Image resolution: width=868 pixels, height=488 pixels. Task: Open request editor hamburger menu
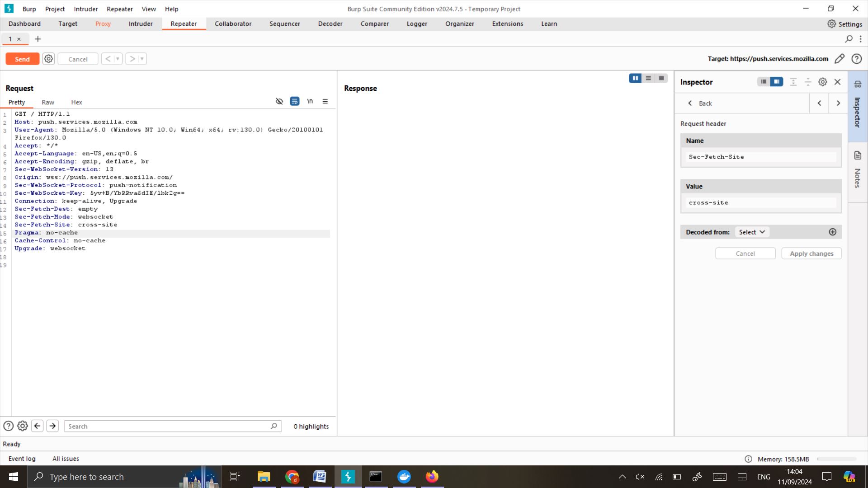[x=325, y=101]
